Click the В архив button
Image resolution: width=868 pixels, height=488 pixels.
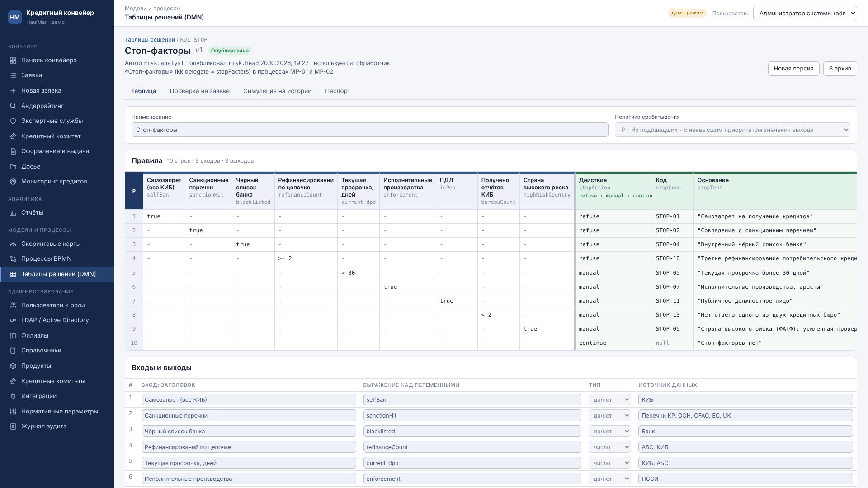tap(840, 69)
